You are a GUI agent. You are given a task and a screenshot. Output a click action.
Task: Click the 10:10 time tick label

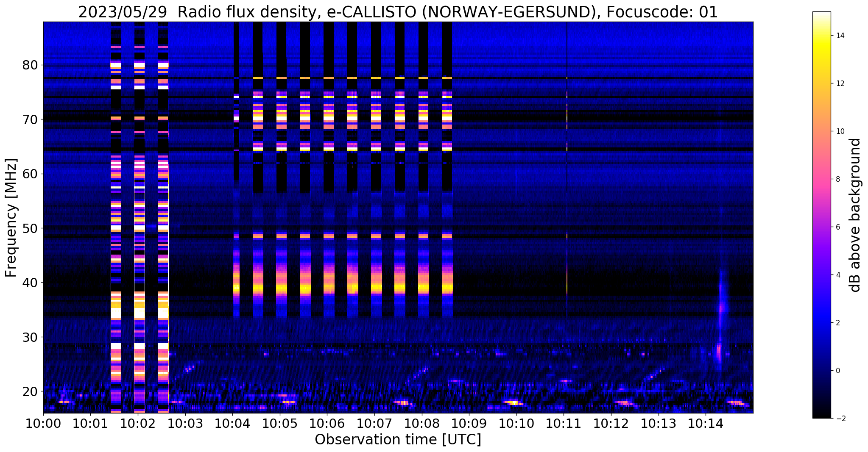(516, 423)
